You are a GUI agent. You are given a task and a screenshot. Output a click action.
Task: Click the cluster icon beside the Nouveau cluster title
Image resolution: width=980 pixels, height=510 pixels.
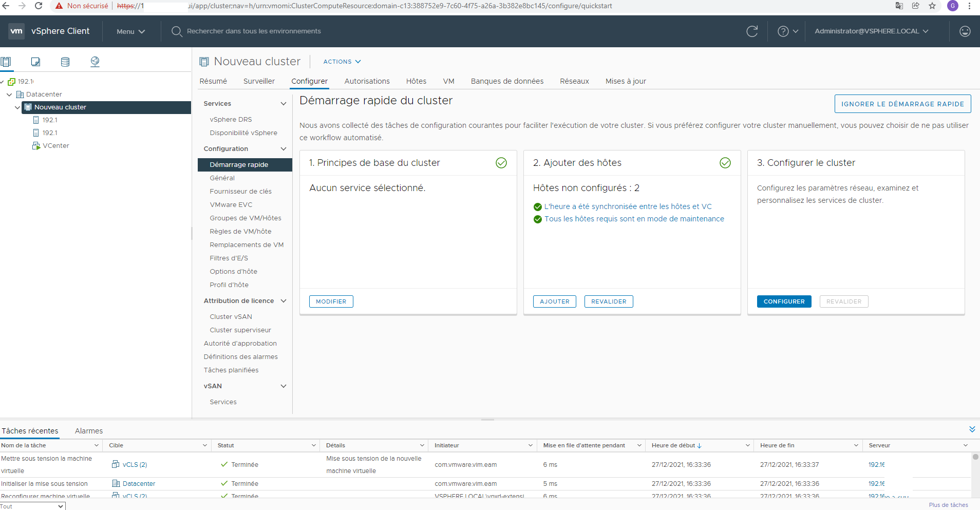204,62
